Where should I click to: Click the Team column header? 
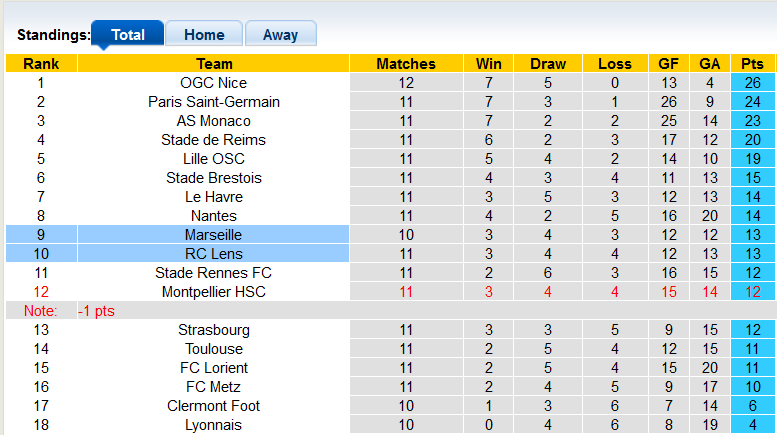[214, 64]
